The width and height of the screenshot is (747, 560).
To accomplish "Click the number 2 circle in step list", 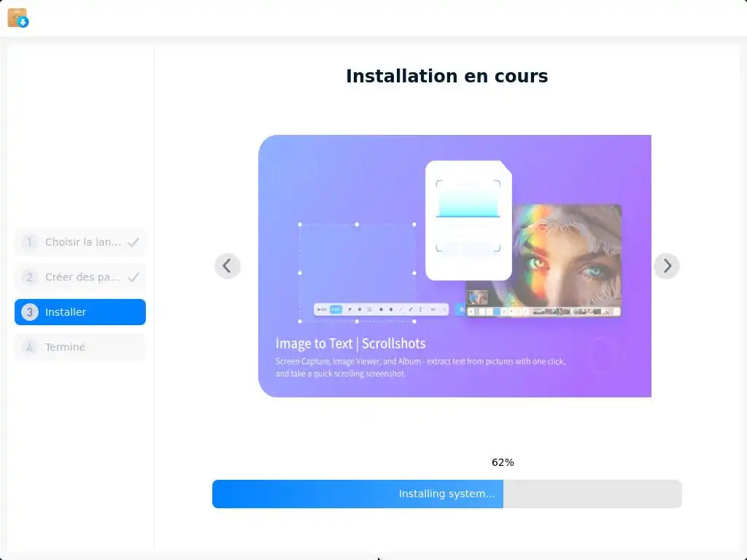I will 29,276.
